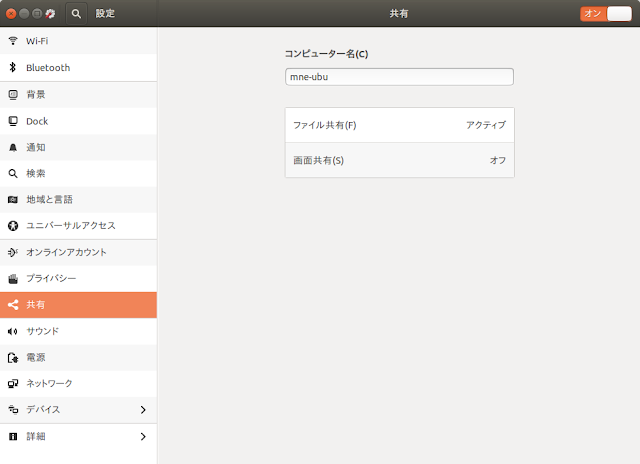Click the デバイス devices icon
The width and height of the screenshot is (640, 464).
(13, 409)
